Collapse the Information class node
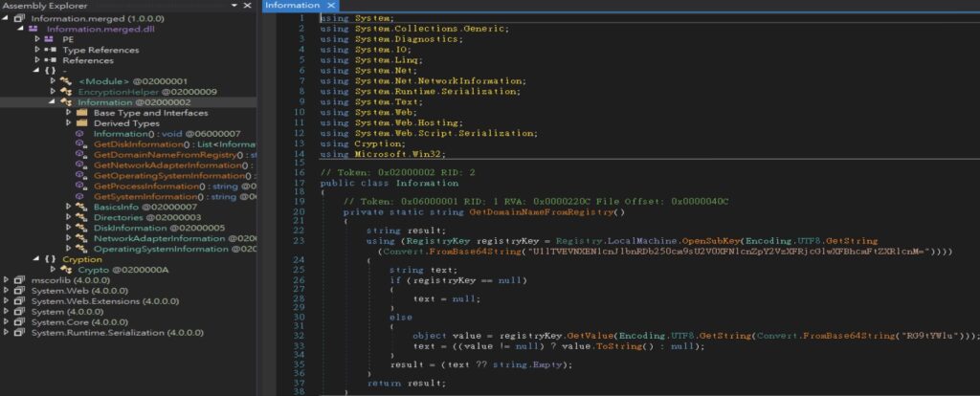The image size is (980, 396). pyautogui.click(x=54, y=102)
